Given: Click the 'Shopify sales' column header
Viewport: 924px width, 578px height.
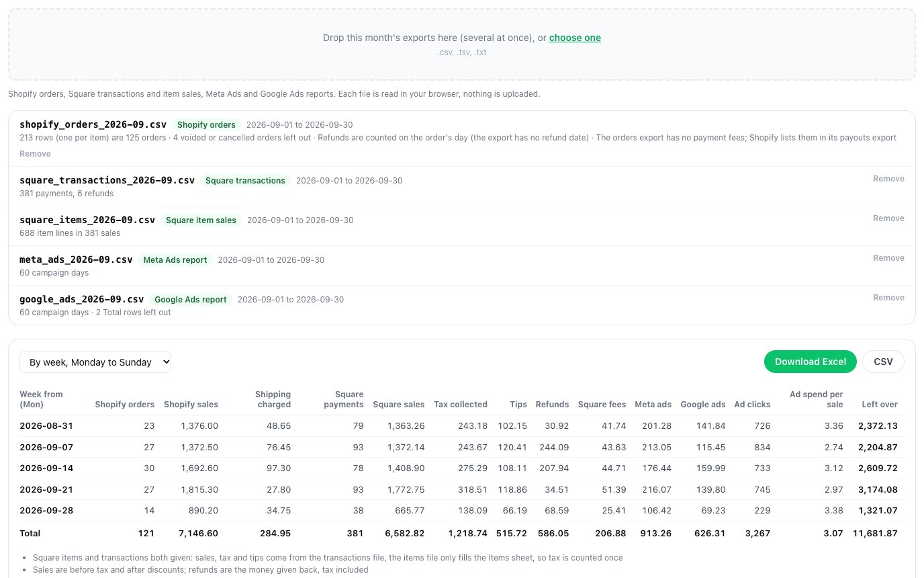Looking at the screenshot, I should 191,405.
